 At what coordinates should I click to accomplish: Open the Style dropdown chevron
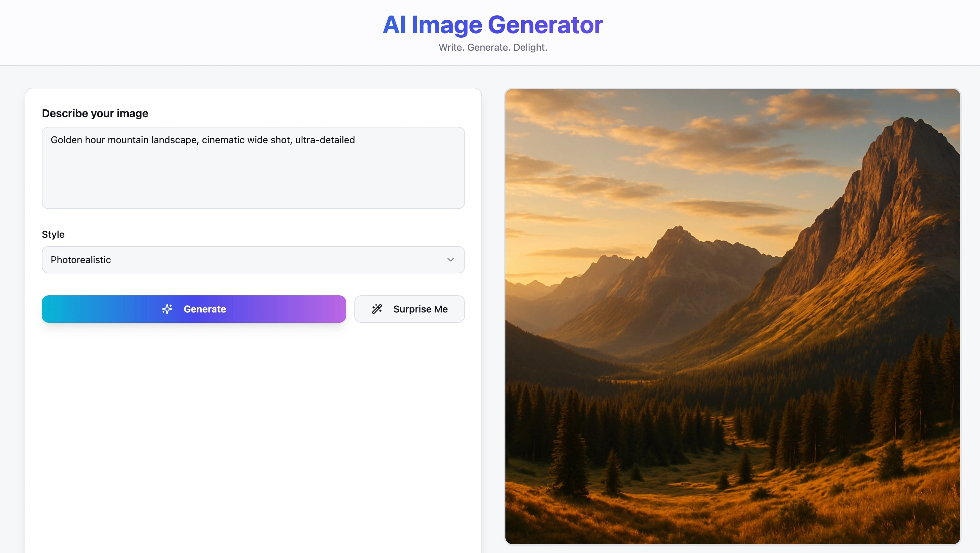coord(450,260)
